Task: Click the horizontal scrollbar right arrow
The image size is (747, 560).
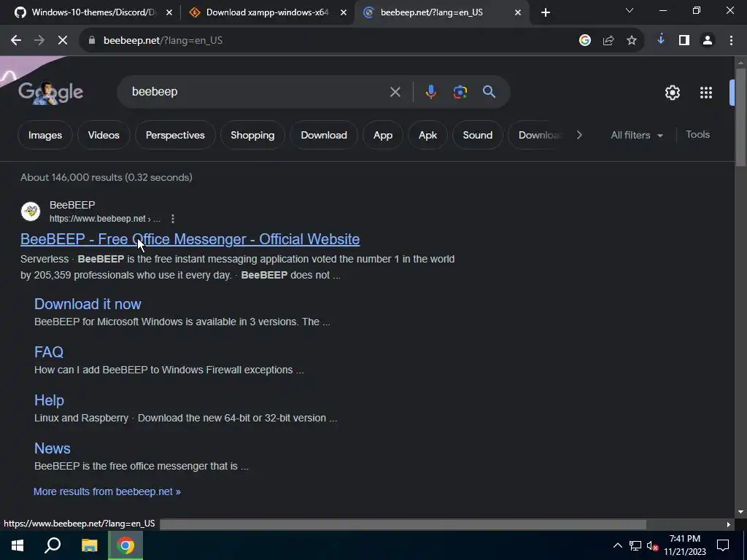Action: [x=729, y=524]
